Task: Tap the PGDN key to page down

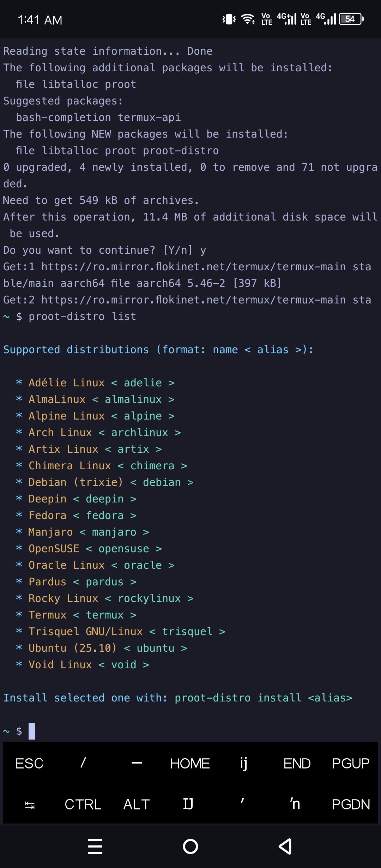Action: (x=351, y=804)
